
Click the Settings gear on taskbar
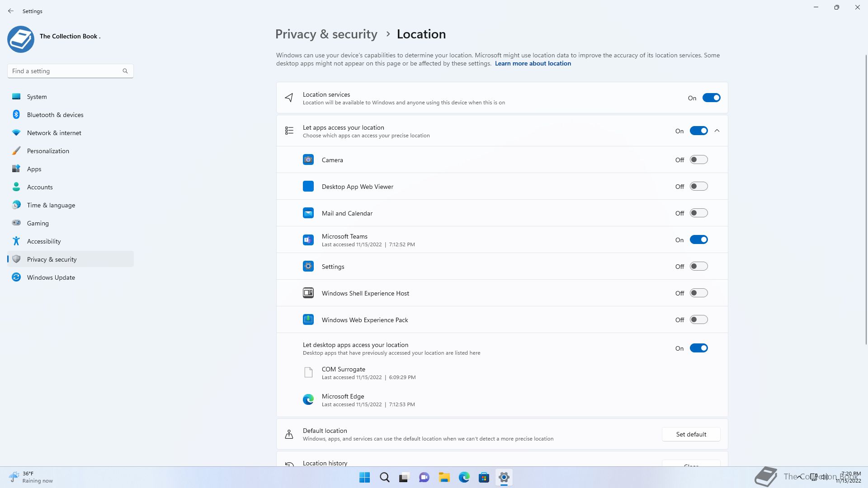coord(504,477)
